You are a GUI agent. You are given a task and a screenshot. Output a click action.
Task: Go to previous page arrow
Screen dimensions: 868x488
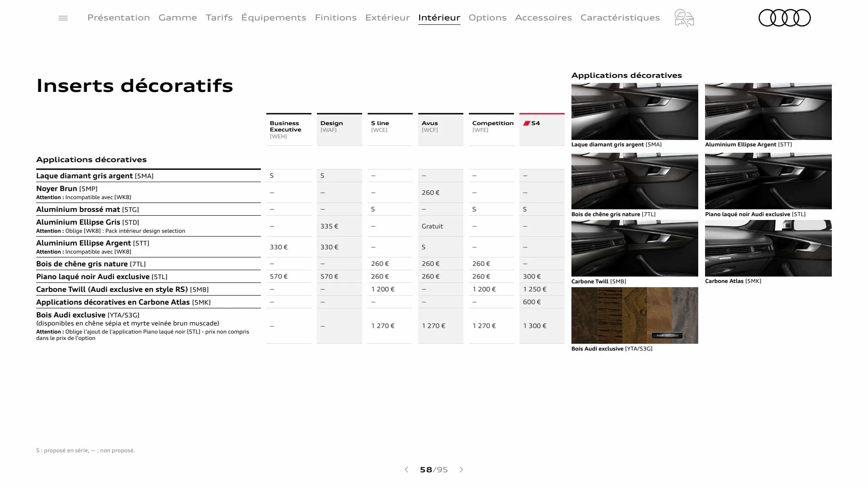pos(406,470)
